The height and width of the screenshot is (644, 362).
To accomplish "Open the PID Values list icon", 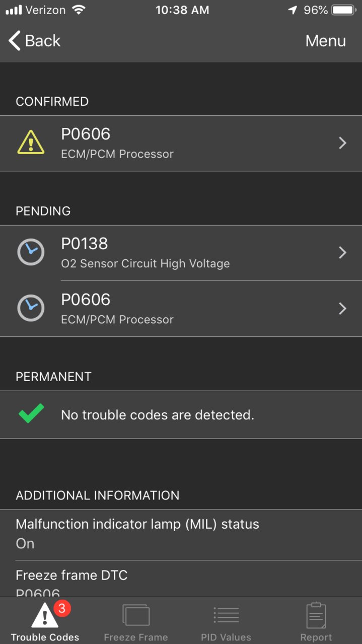I will (226, 615).
